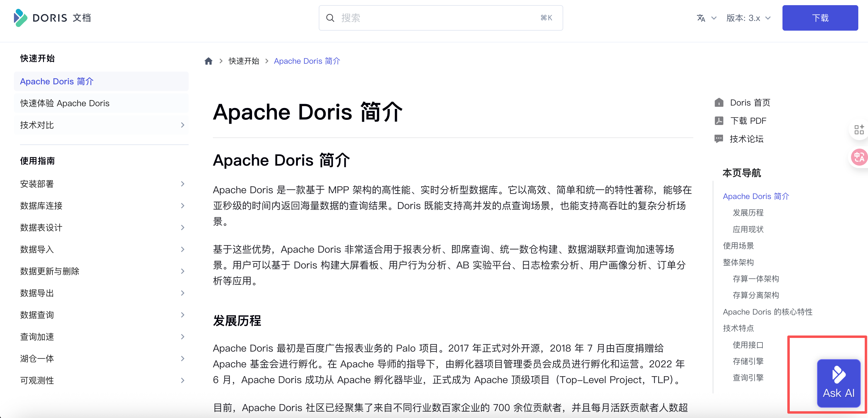Click the Doris 首页 house icon
Viewport: 868px width, 418px height.
point(719,103)
